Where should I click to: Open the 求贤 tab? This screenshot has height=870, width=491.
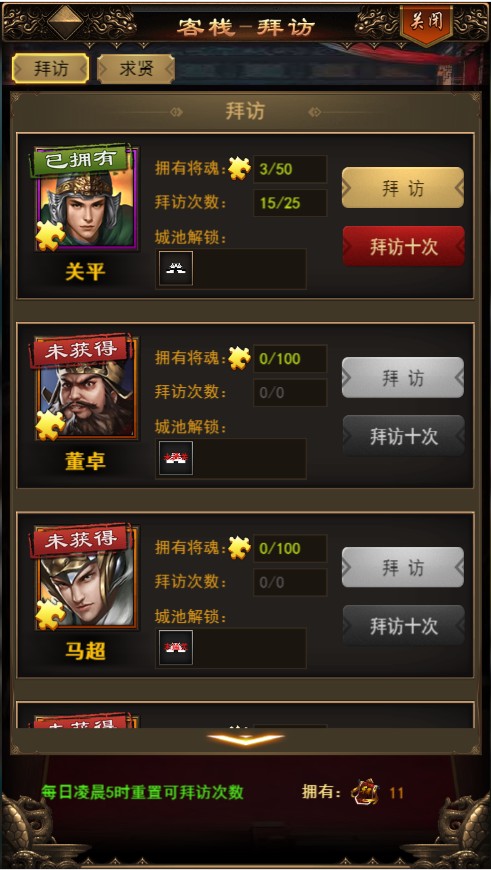(x=136, y=69)
